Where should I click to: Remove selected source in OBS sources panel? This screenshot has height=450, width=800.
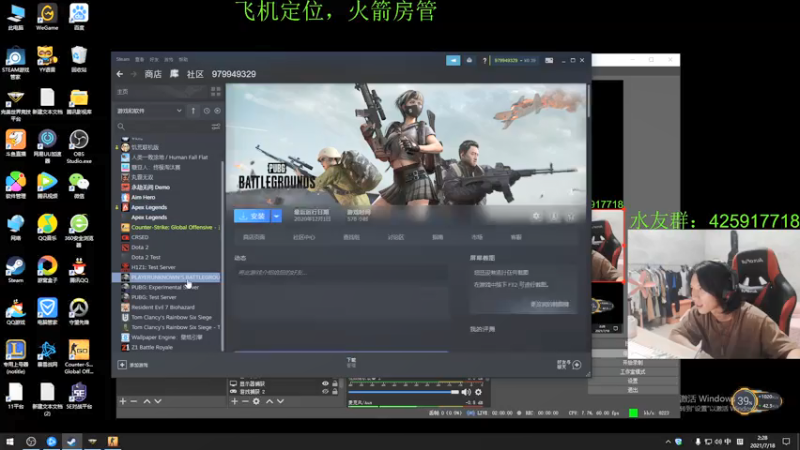pos(245,402)
